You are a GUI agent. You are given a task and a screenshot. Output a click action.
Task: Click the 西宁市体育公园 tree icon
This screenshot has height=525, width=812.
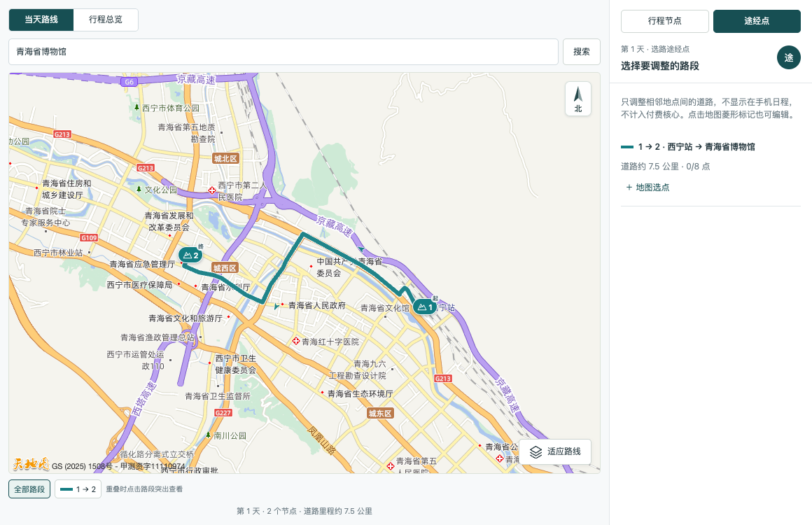pos(136,107)
